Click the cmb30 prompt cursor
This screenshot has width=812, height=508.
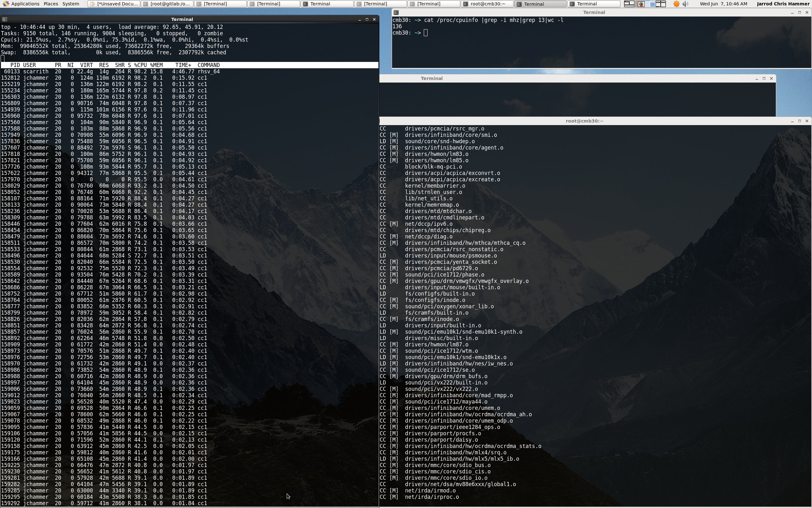tap(425, 33)
